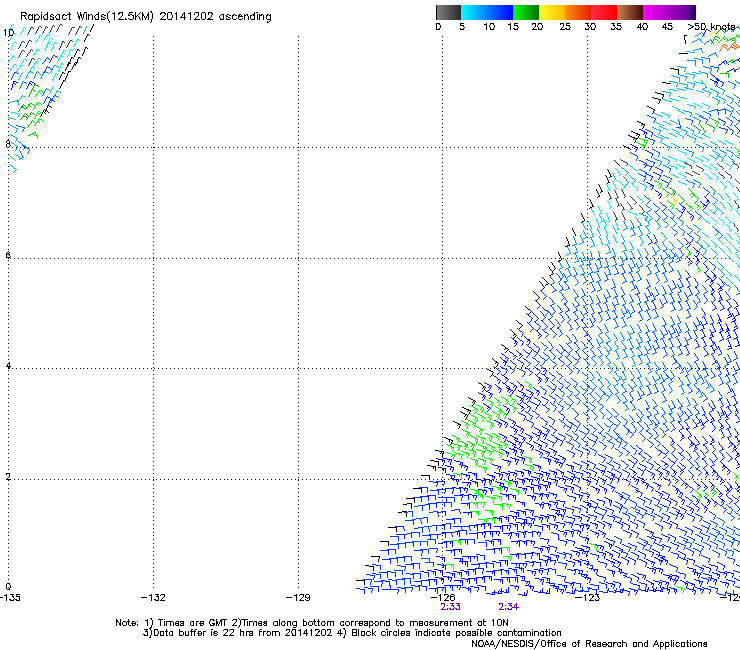This screenshot has width=740, height=650.
Task: Click the blue 10-15 knots legend segment
Action: point(500,12)
